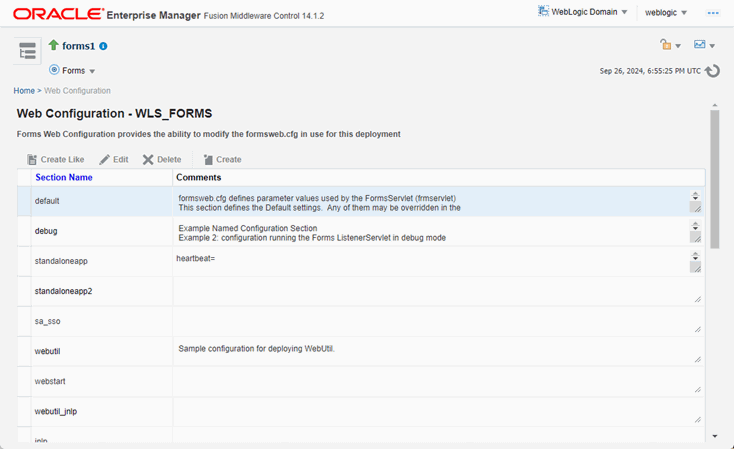
Task: Click the green up status arrow
Action: [54, 45]
